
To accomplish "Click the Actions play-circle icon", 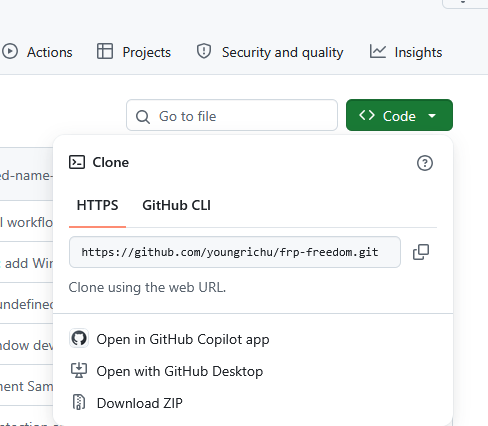I will tap(10, 52).
